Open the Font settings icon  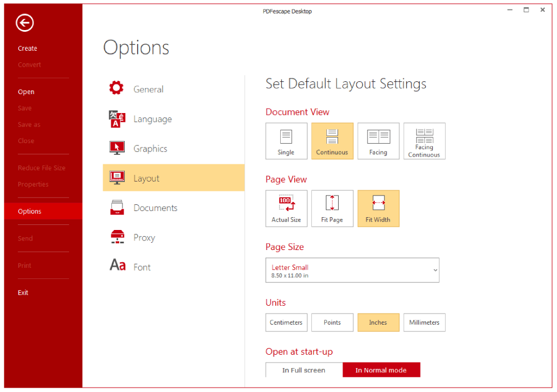pos(117,266)
